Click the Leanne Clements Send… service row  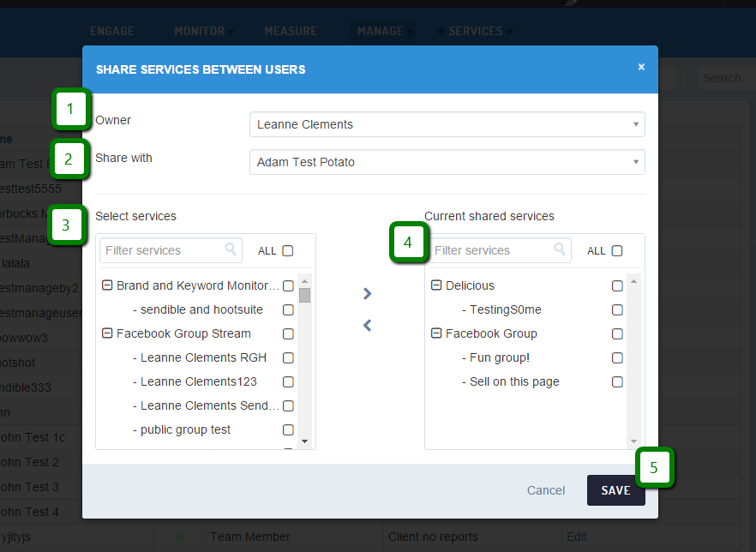click(198, 406)
